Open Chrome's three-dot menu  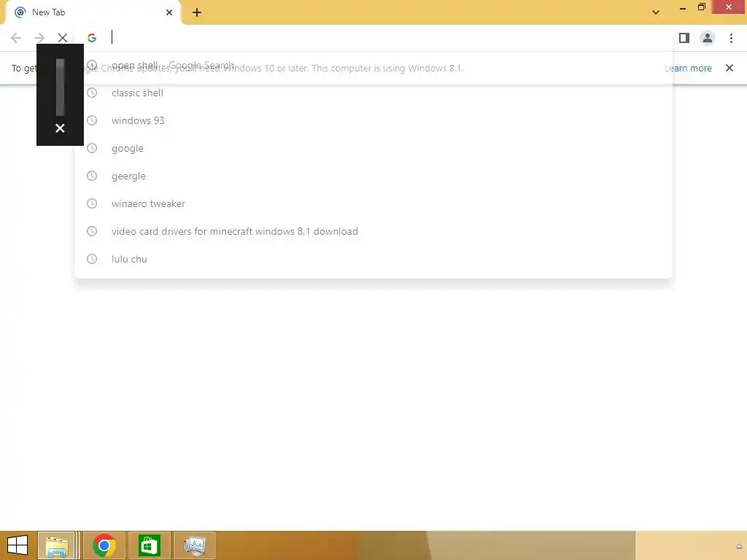tap(731, 38)
